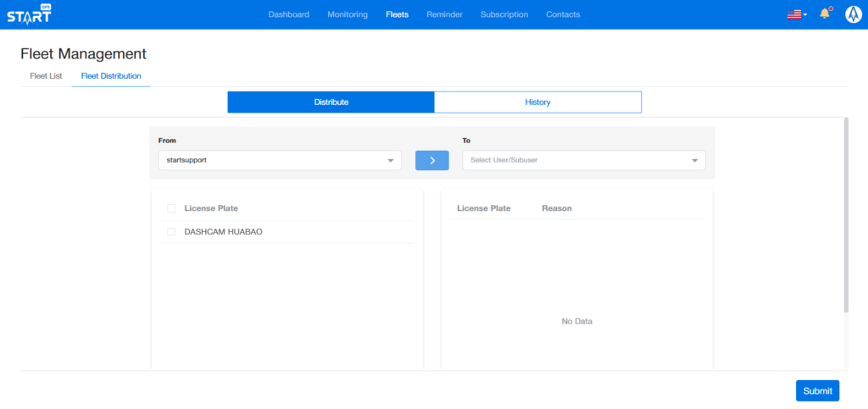Open the History tab

pyautogui.click(x=537, y=102)
